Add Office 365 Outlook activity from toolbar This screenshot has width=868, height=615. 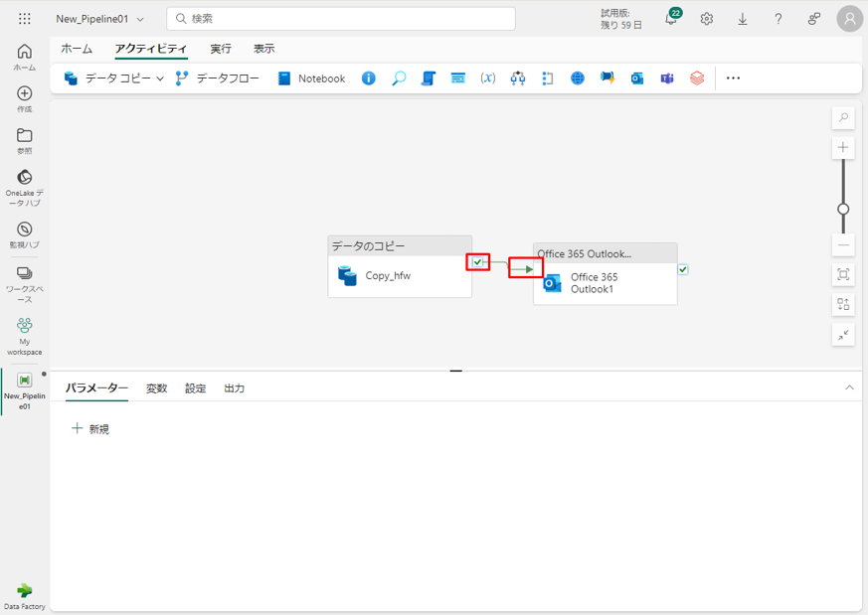pos(637,78)
